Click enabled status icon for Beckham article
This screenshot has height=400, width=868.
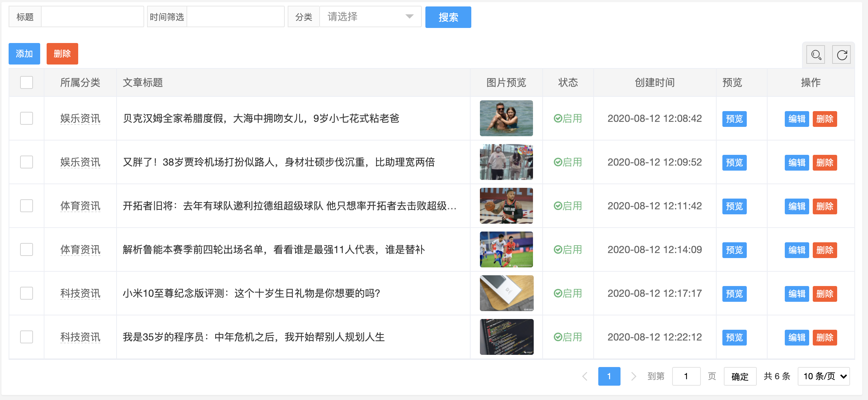558,118
